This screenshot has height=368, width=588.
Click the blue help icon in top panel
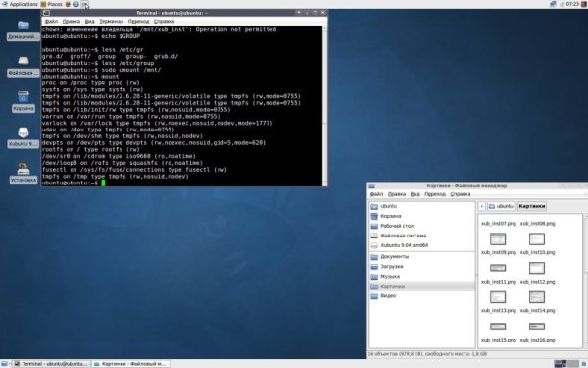tap(76, 4)
